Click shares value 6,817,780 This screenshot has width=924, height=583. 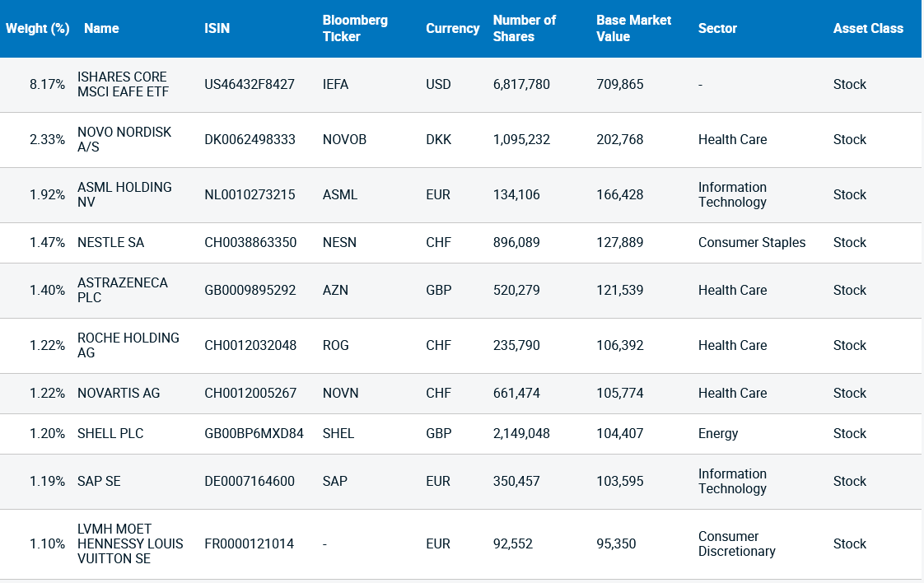click(x=521, y=84)
